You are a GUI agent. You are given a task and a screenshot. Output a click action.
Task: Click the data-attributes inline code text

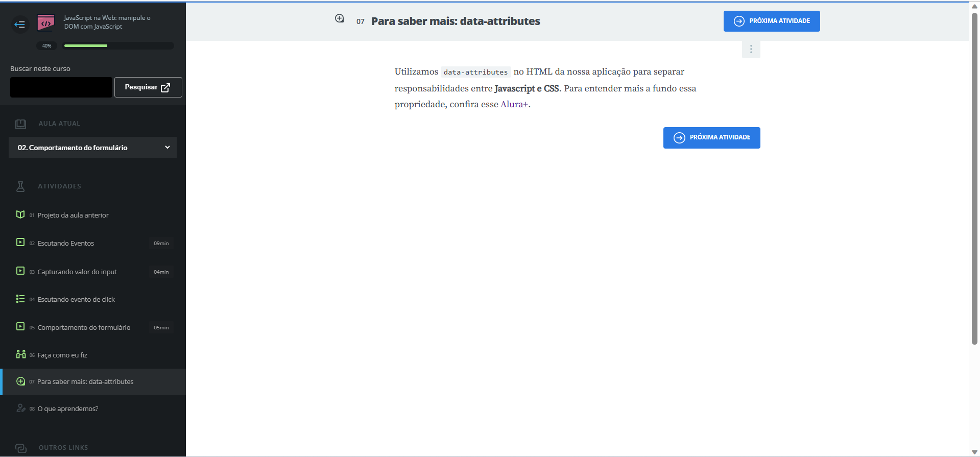(x=475, y=72)
